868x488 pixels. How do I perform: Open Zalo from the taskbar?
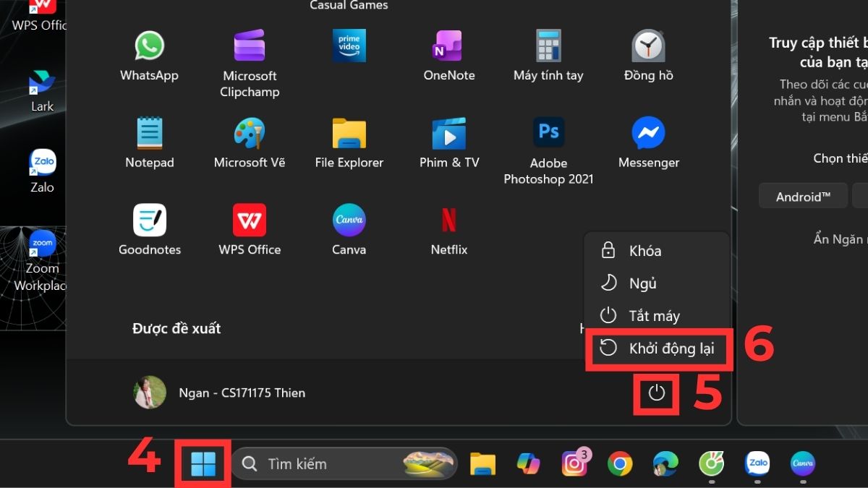[757, 463]
